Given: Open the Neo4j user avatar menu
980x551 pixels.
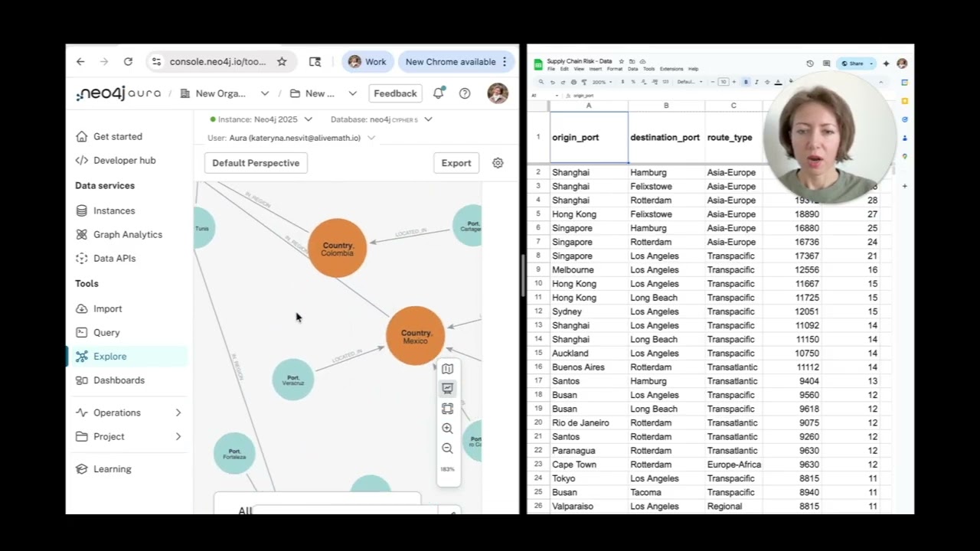Looking at the screenshot, I should tap(498, 93).
